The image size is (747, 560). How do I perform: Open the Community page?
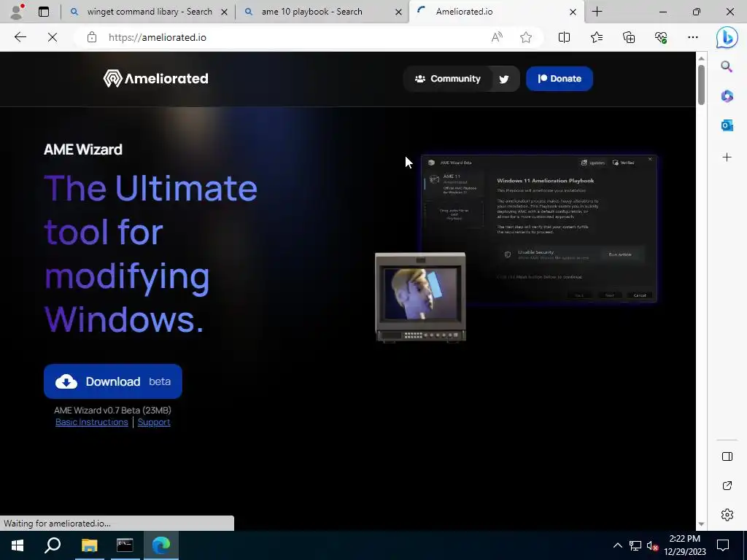point(447,79)
